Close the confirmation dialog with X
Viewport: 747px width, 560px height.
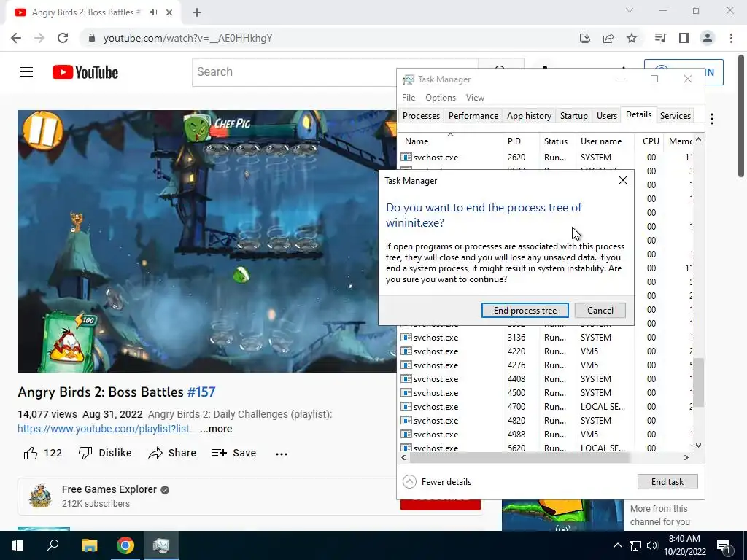623,181
